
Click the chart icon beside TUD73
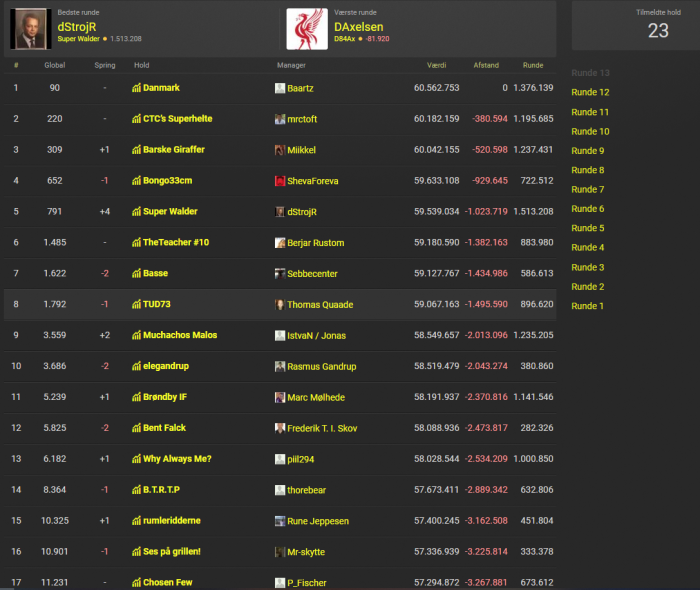(x=136, y=304)
